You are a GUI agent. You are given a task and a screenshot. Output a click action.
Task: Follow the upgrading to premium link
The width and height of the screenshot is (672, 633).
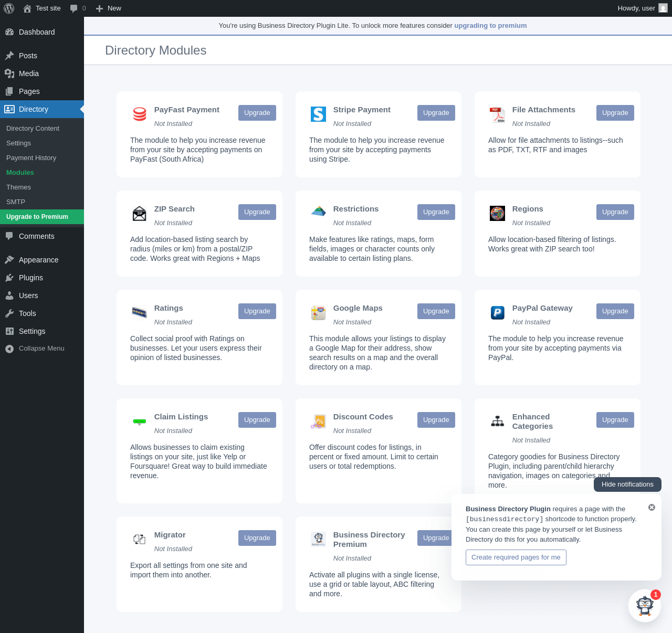click(490, 26)
